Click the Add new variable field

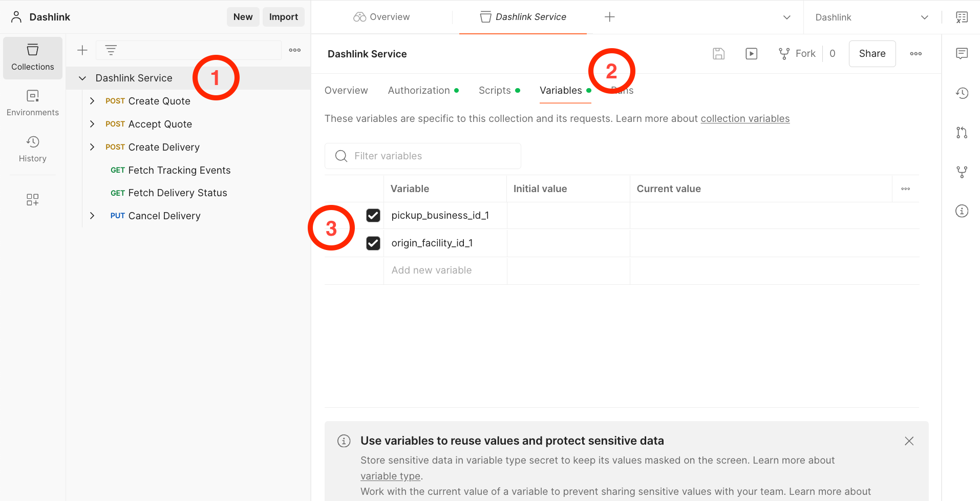pos(445,270)
